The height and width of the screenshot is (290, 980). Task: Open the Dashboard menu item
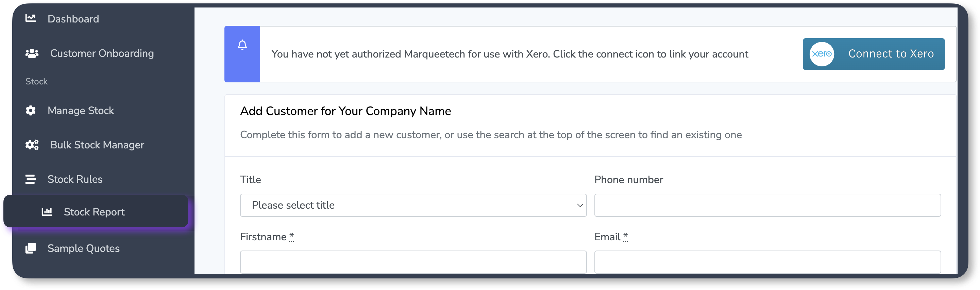point(73,19)
